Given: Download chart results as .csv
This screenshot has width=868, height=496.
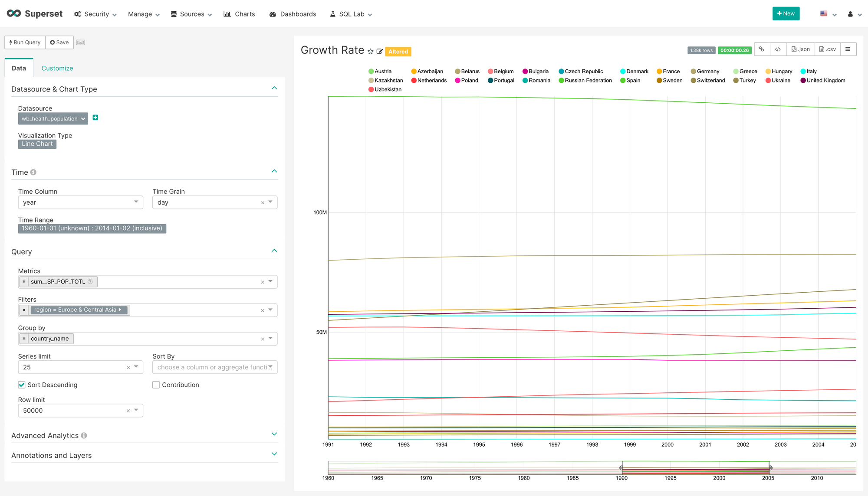Looking at the screenshot, I should 827,49.
